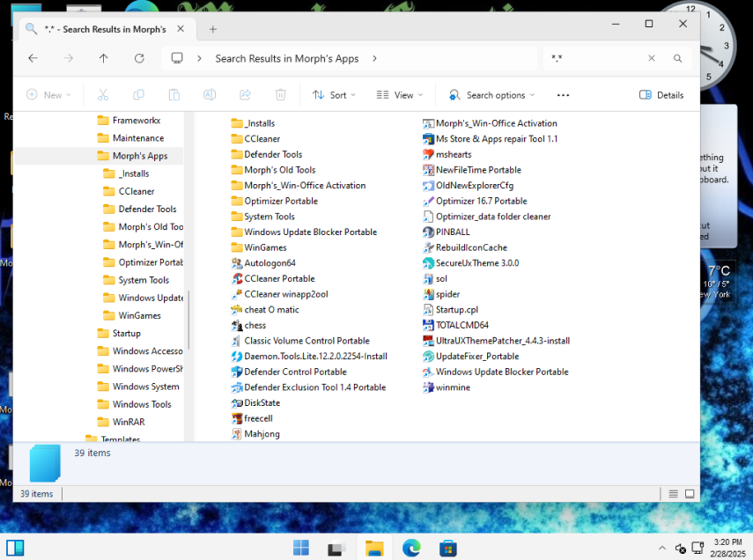
Task: Select the mshearts file
Action: click(x=447, y=155)
